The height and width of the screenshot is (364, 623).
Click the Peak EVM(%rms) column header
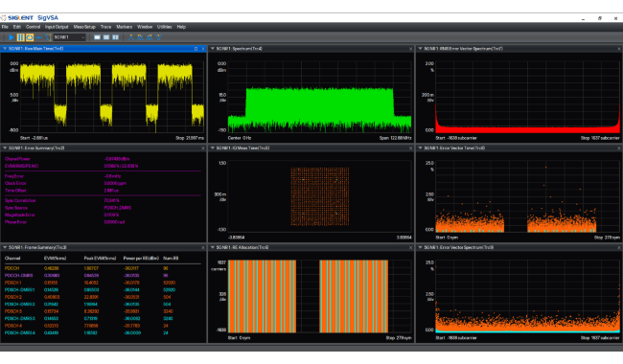[100, 259]
